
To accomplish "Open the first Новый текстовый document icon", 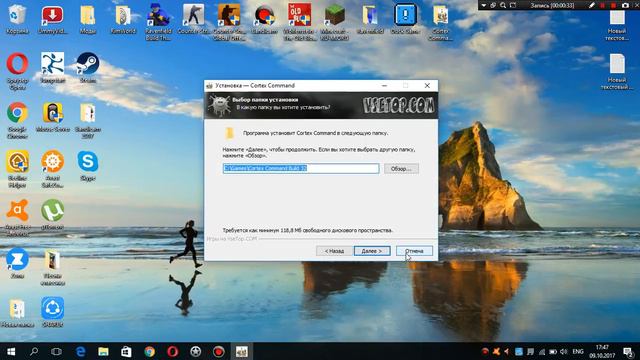I will point(617,25).
